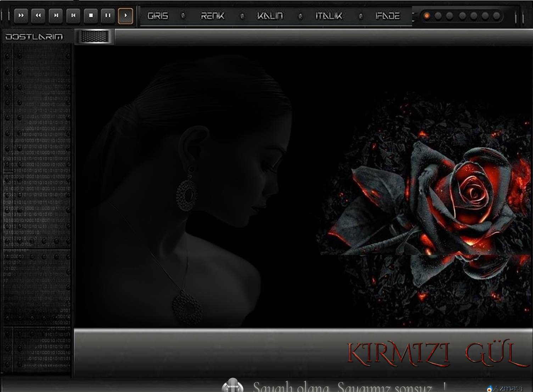
Task: Toggle ITALIK italic text formatting
Action: click(329, 16)
